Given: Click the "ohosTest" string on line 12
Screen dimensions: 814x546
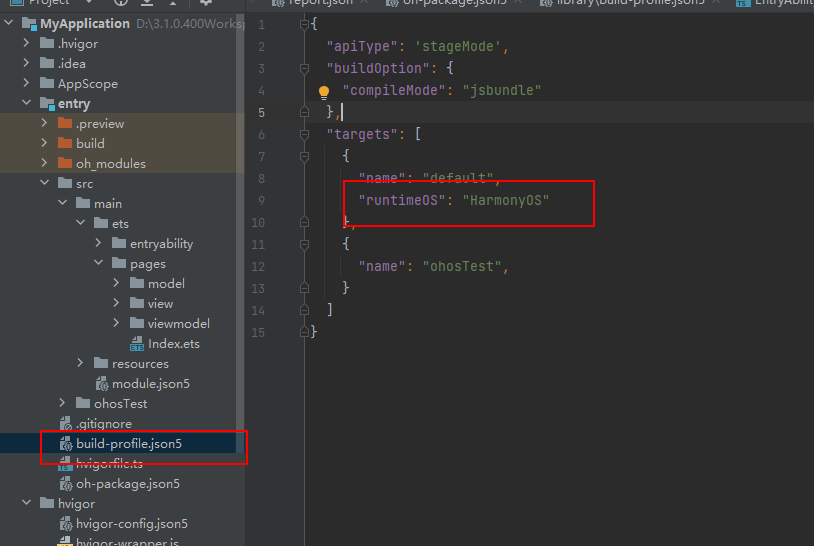Looking at the screenshot, I should pyautogui.click(x=462, y=266).
